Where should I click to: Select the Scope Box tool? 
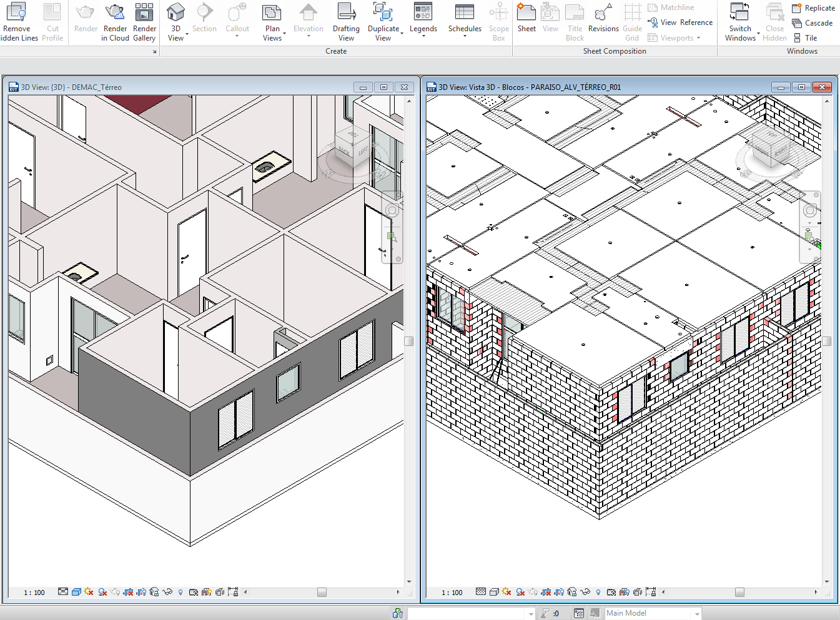(x=498, y=22)
